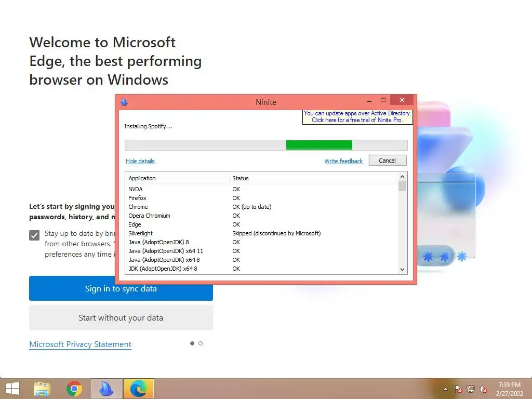This screenshot has width=532, height=399.
Task: Show hidden system tray icons
Action: coord(445,389)
